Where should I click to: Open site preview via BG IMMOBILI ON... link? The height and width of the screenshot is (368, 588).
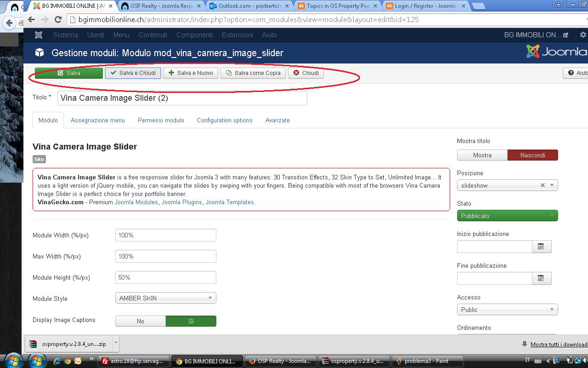click(x=536, y=35)
